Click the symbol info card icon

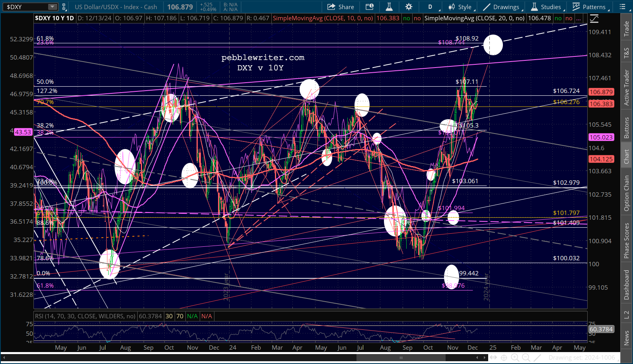[x=369, y=7]
